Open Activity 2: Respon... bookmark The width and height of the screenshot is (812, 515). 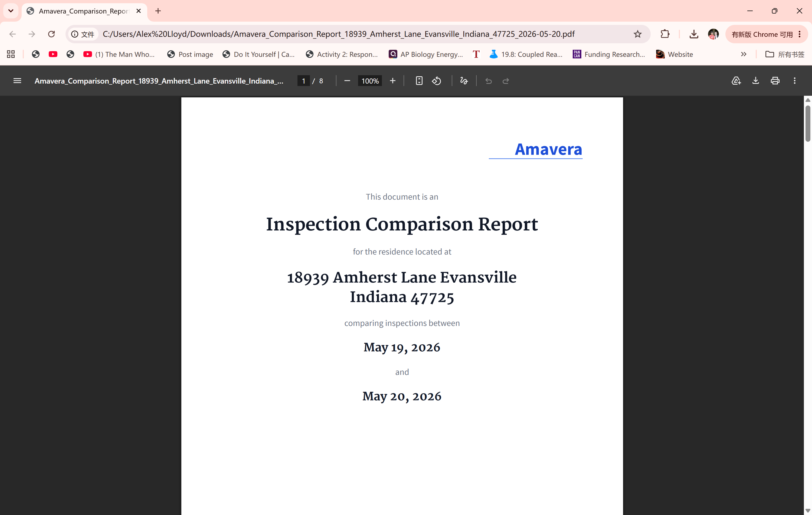tap(342, 54)
